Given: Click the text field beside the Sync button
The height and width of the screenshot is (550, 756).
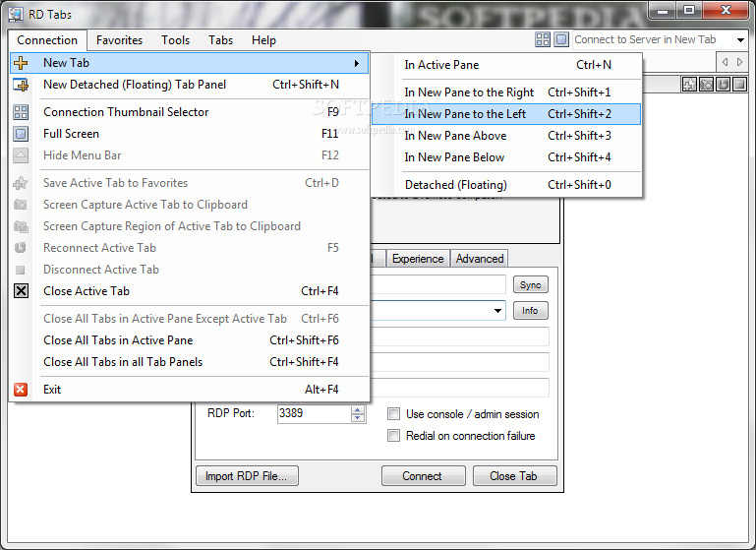Looking at the screenshot, I should 437,284.
